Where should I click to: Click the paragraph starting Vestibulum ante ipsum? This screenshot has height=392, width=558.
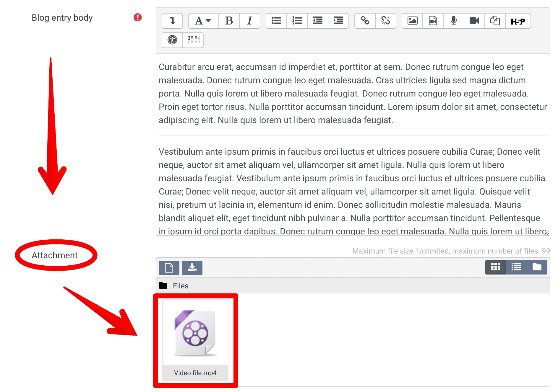tap(352, 191)
